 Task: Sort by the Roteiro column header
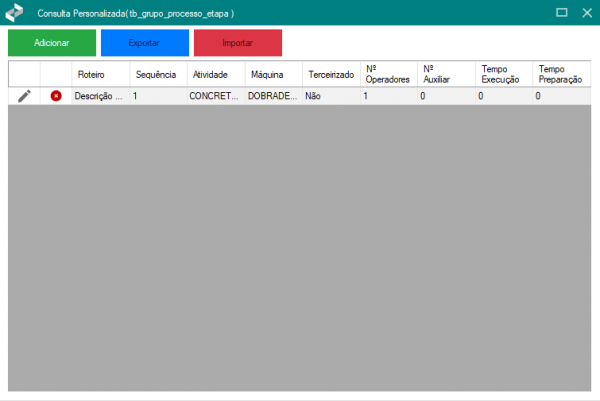point(101,74)
